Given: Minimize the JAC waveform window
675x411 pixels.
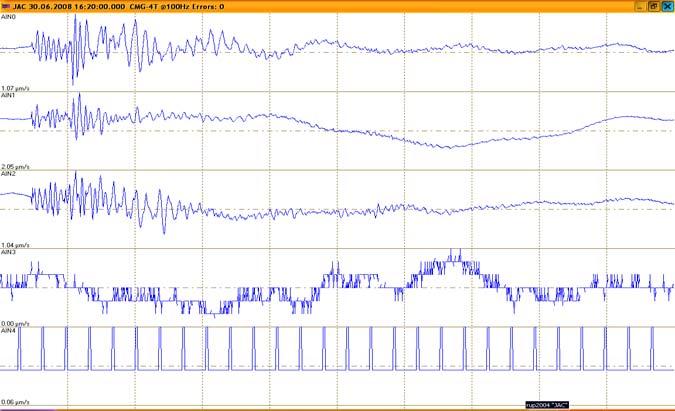Looking at the screenshot, I should 640,6.
